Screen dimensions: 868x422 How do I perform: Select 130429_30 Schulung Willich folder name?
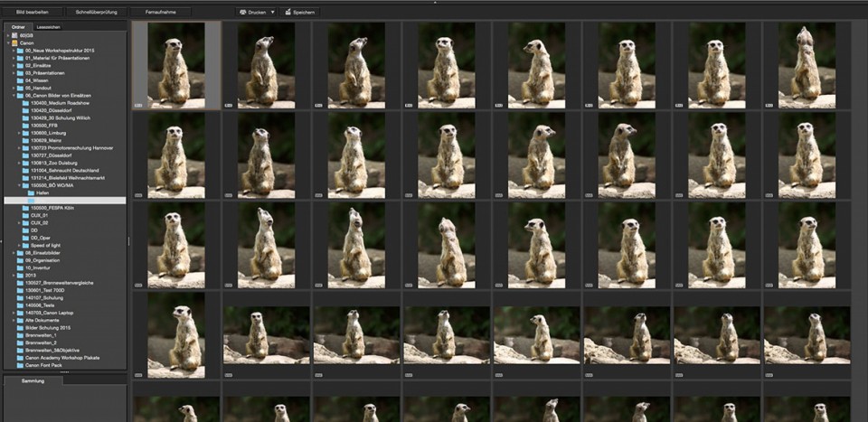click(61, 117)
